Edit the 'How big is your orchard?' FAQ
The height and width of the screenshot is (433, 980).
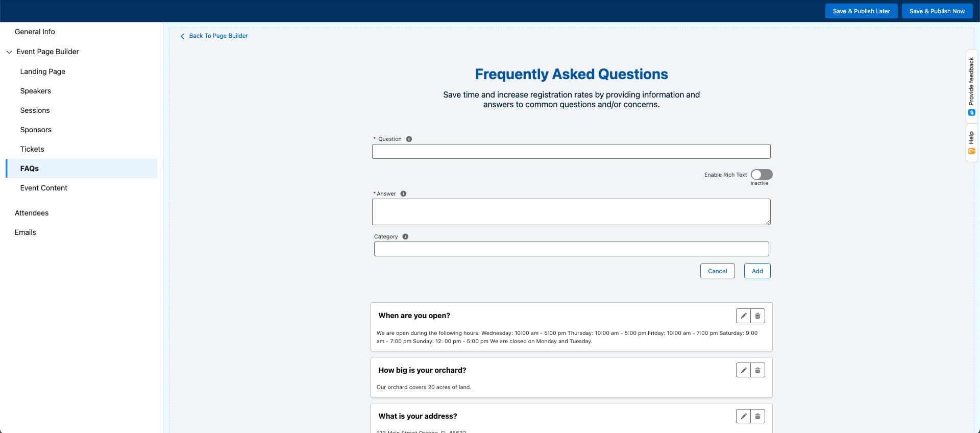(743, 370)
